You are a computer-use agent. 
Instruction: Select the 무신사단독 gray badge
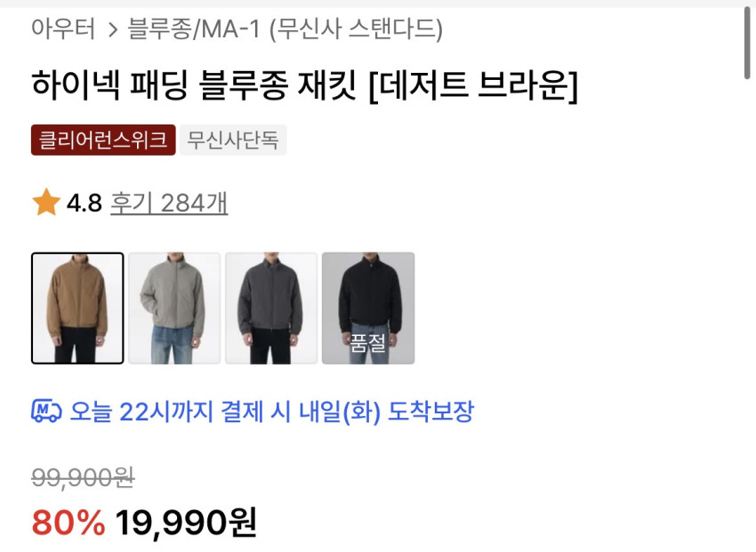point(233,140)
